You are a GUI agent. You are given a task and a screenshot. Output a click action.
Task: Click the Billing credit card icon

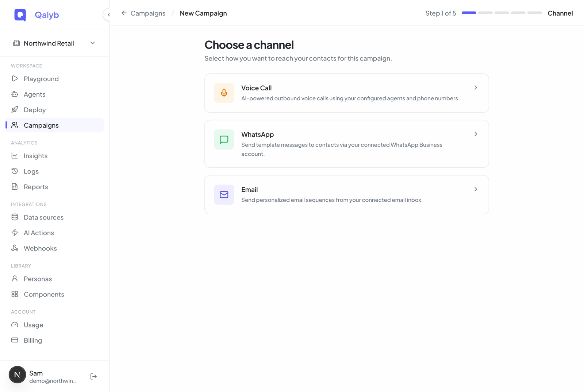[15, 340]
